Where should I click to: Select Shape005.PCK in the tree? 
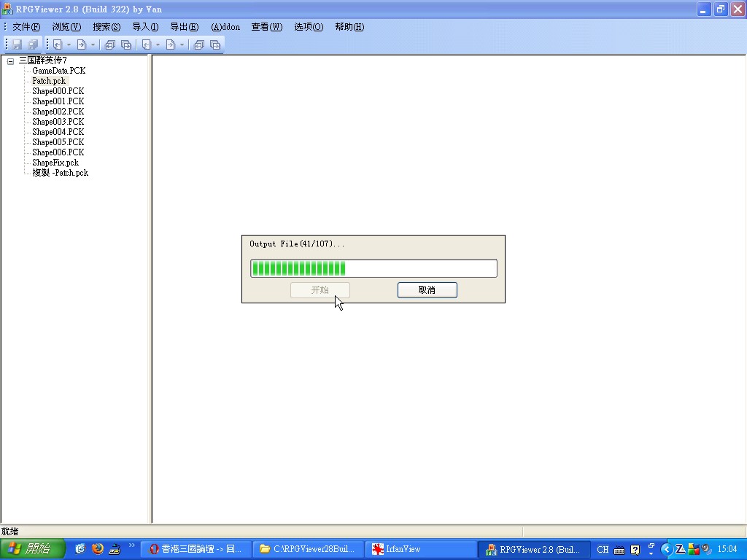[x=58, y=142]
